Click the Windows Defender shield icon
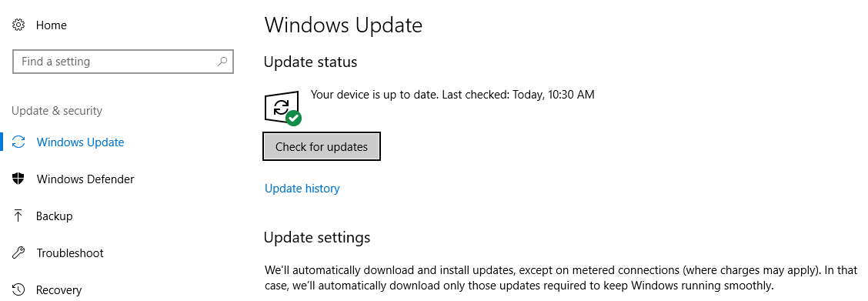Image resolution: width=868 pixels, height=301 pixels. pos(18,179)
